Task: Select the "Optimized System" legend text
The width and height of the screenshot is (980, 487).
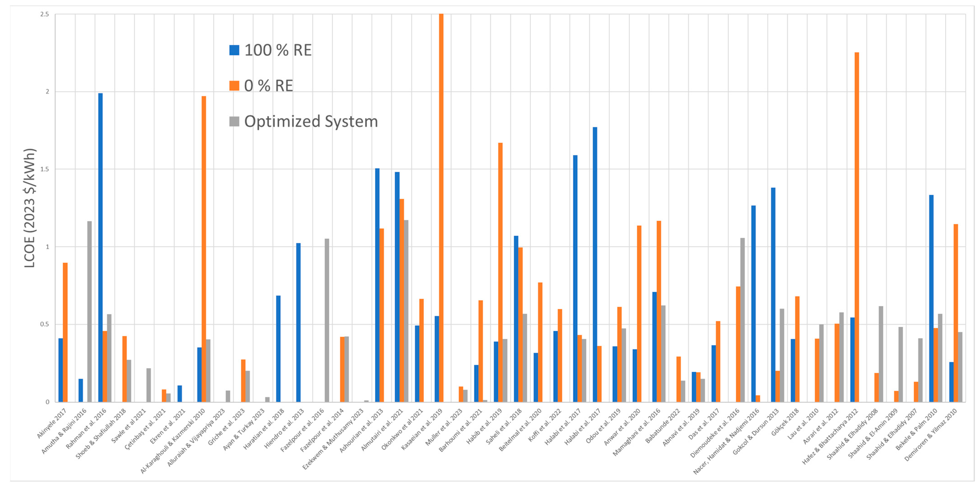Action: tap(311, 121)
